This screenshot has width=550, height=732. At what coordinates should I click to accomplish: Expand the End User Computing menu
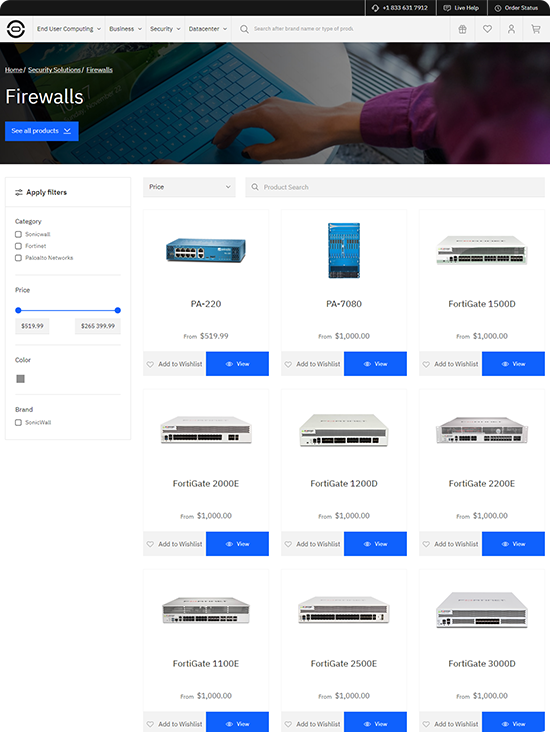(x=69, y=29)
